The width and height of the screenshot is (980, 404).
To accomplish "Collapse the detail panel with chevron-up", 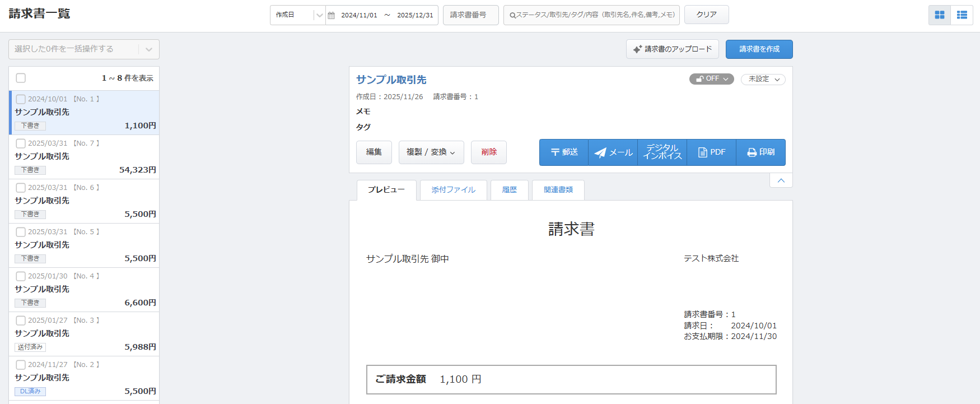I will coord(781,180).
